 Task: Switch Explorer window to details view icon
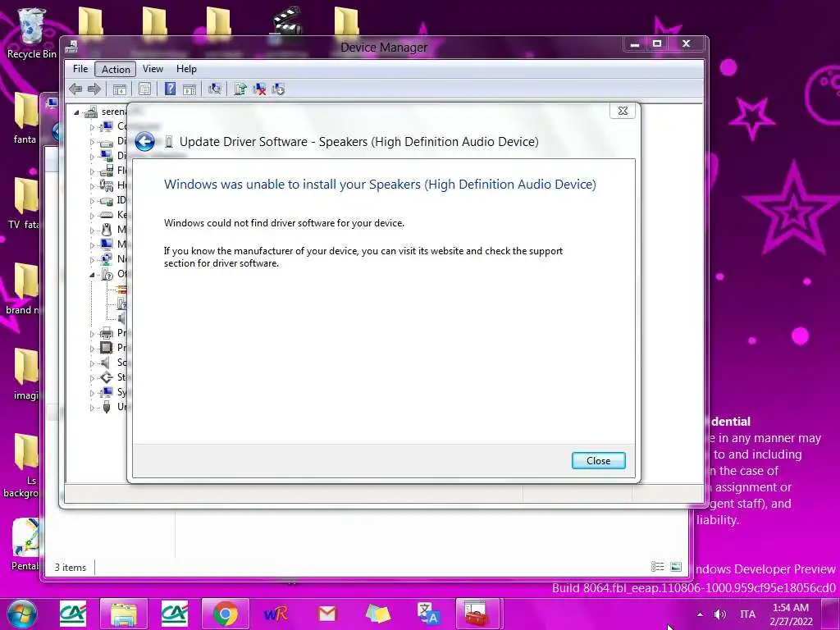click(x=657, y=566)
